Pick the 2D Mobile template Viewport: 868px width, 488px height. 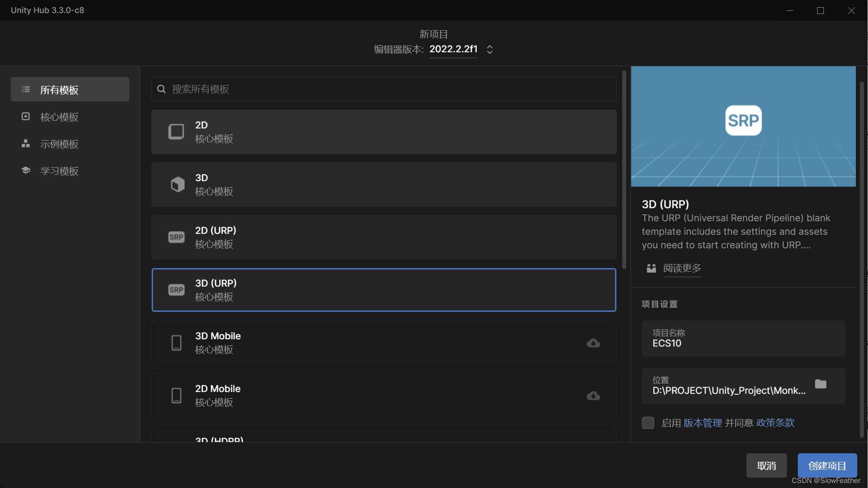pos(384,396)
